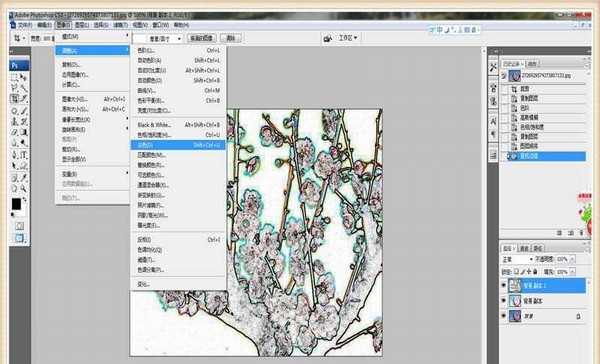Select the Type (T) tool

24,155
